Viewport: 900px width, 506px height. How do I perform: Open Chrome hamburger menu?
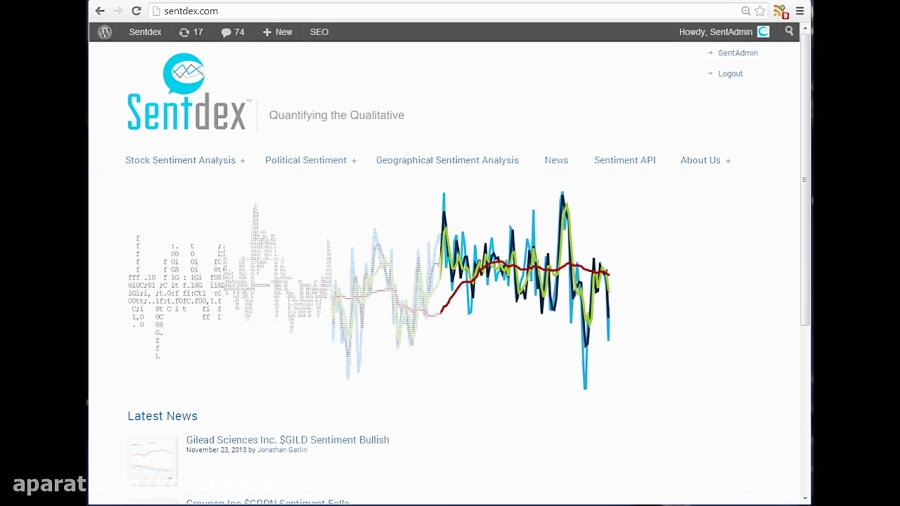[x=800, y=11]
